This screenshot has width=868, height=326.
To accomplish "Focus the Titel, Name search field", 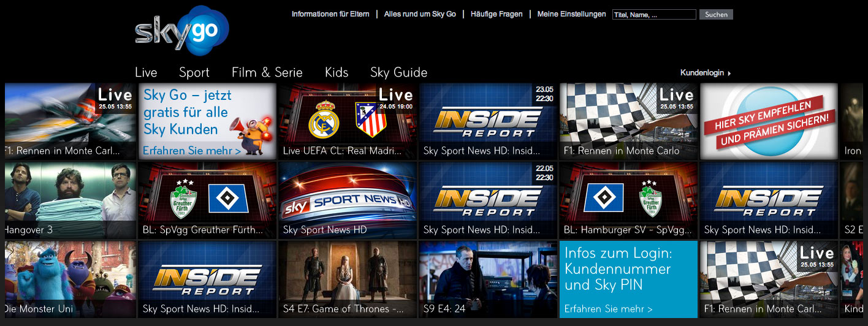I will point(654,15).
